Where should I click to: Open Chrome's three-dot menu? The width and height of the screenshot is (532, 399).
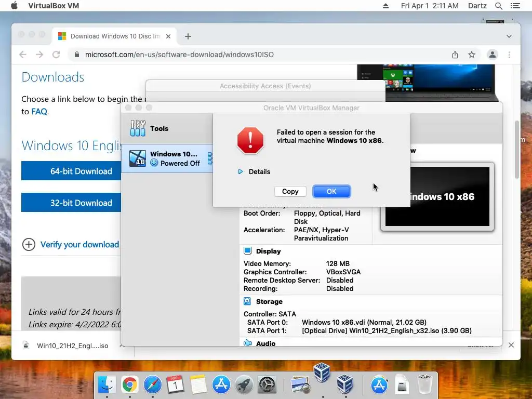click(x=509, y=55)
